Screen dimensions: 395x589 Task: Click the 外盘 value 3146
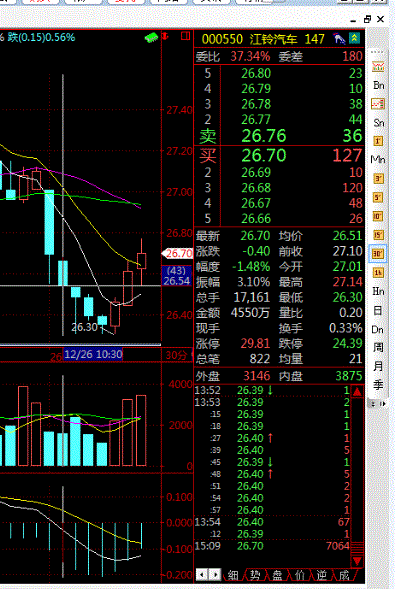pos(257,376)
